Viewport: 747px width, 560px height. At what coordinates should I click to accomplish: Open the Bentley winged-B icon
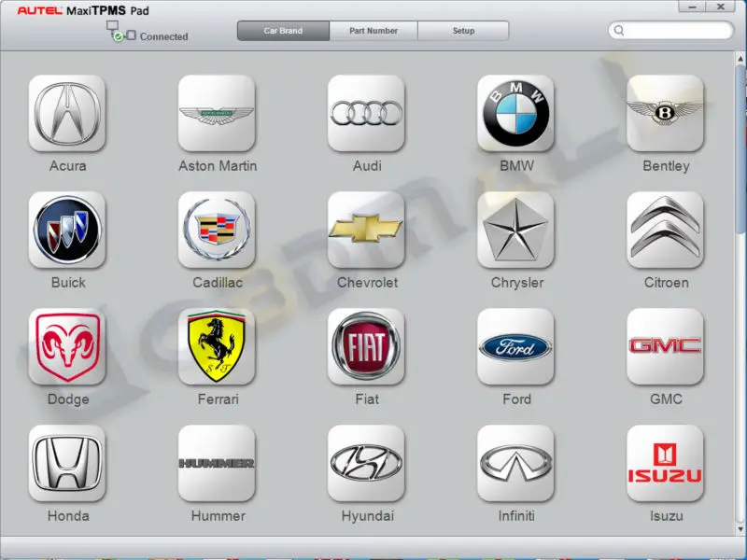(665, 113)
